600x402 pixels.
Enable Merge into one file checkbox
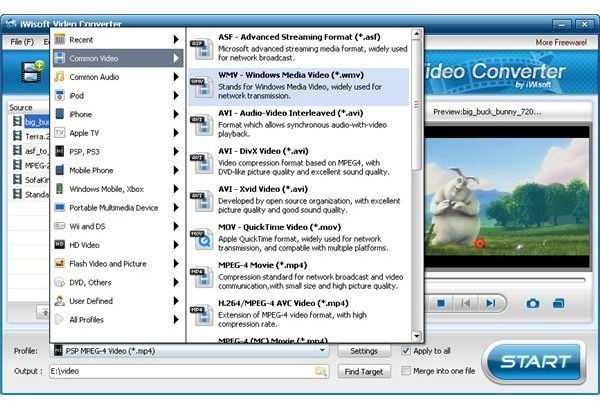(x=406, y=371)
